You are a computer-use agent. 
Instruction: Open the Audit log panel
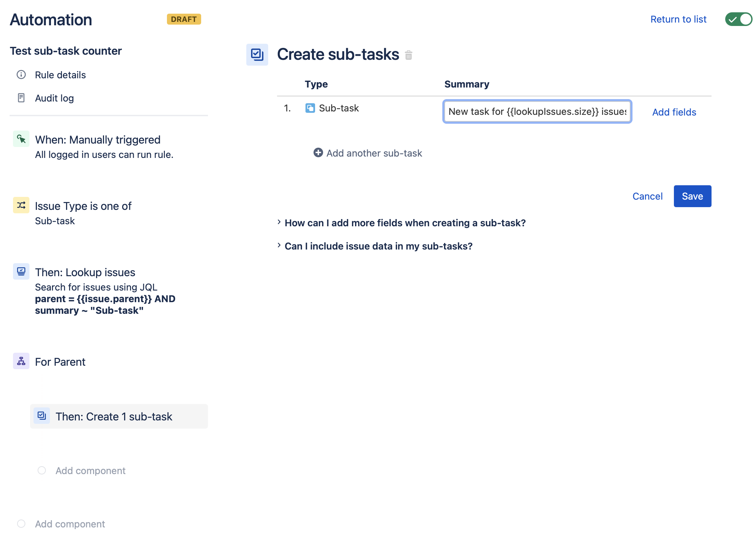coord(54,98)
